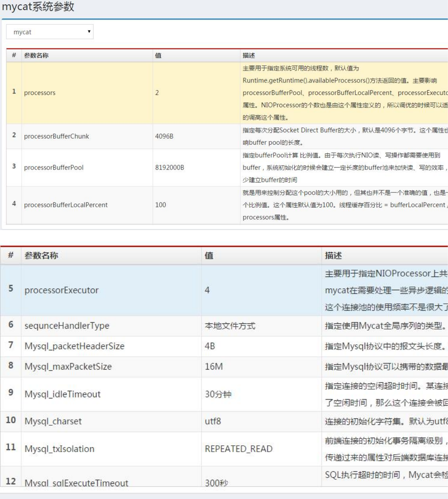Select the Mysql_idleTimeout parameter name

[x=62, y=394]
